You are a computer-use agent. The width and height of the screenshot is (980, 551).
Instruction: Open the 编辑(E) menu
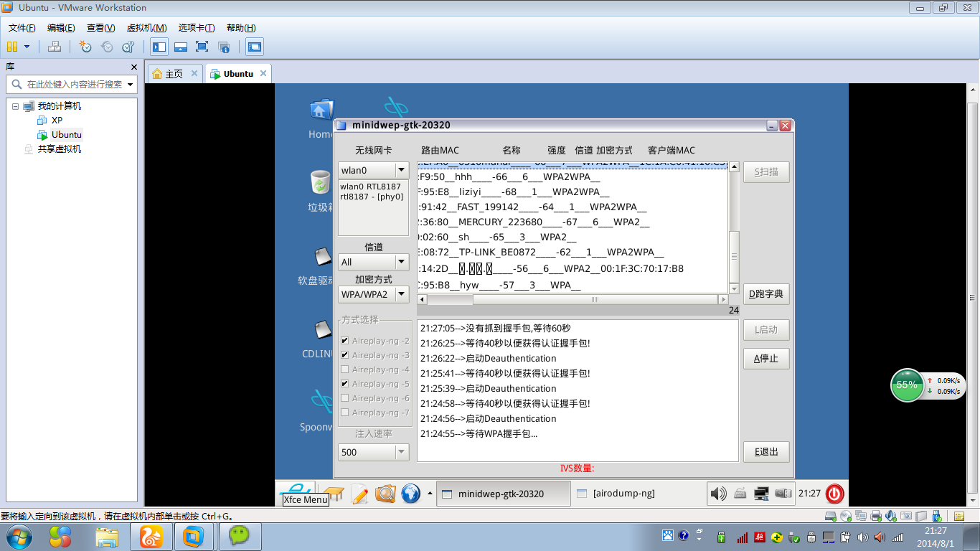(61, 28)
